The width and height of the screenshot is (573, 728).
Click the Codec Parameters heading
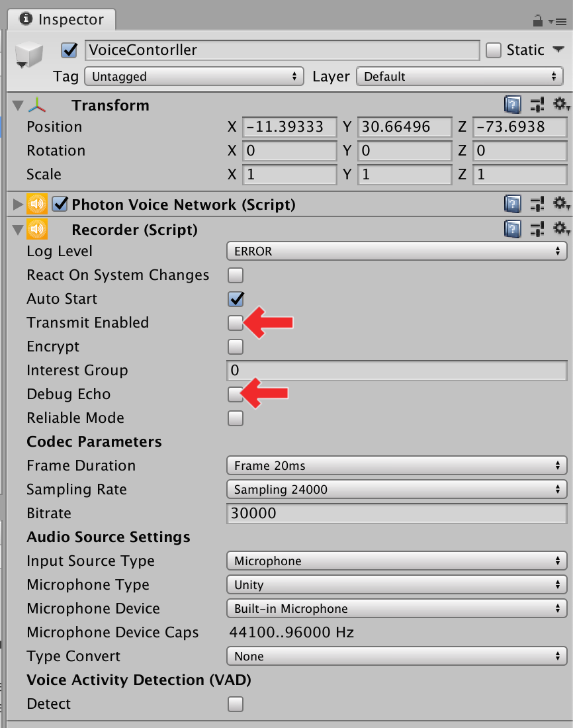pyautogui.click(x=94, y=441)
